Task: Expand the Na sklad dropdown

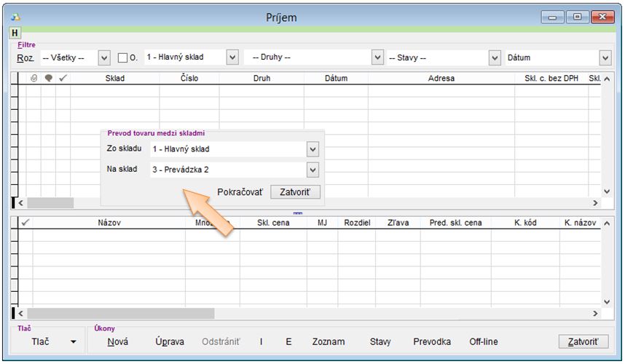Action: tap(312, 170)
